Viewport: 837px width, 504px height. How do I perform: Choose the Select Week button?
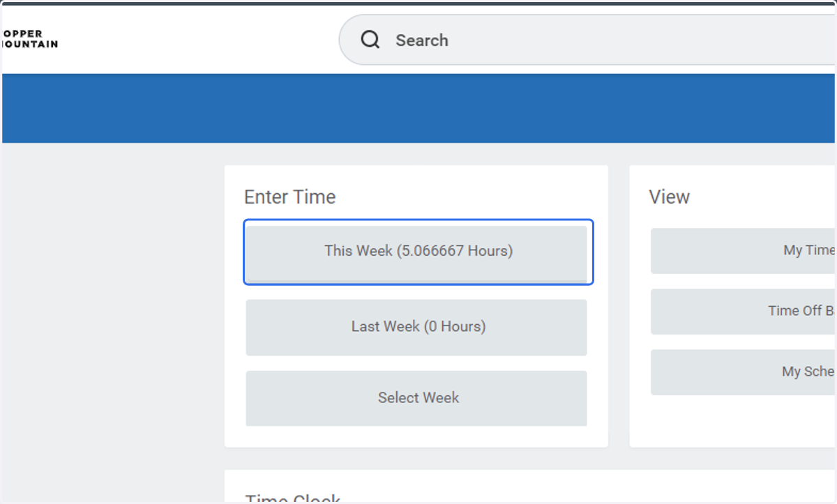point(416,398)
